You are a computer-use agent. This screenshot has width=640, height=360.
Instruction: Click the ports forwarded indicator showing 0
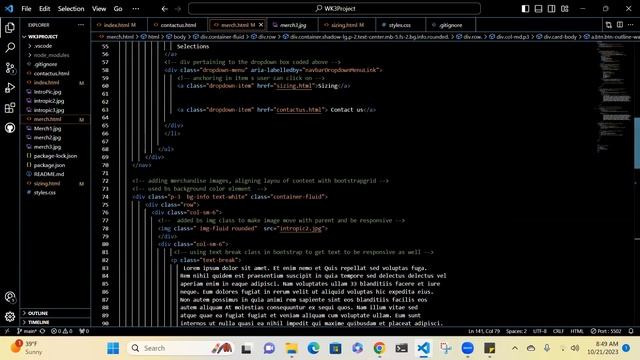tap(84, 331)
